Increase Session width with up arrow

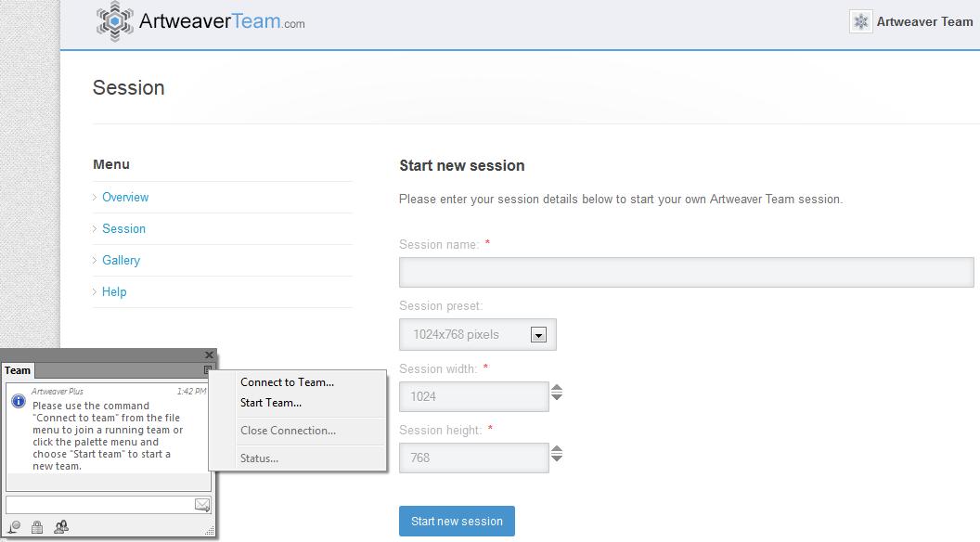557,389
